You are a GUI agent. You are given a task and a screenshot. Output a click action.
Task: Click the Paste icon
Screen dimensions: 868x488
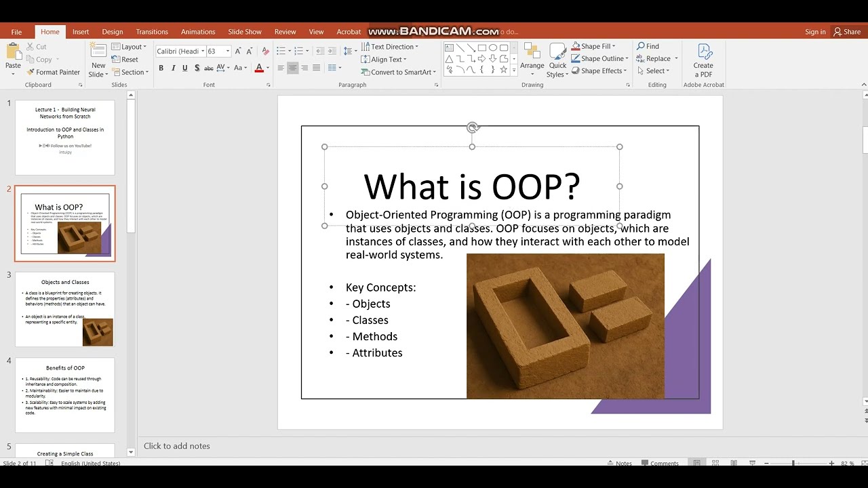[13, 52]
